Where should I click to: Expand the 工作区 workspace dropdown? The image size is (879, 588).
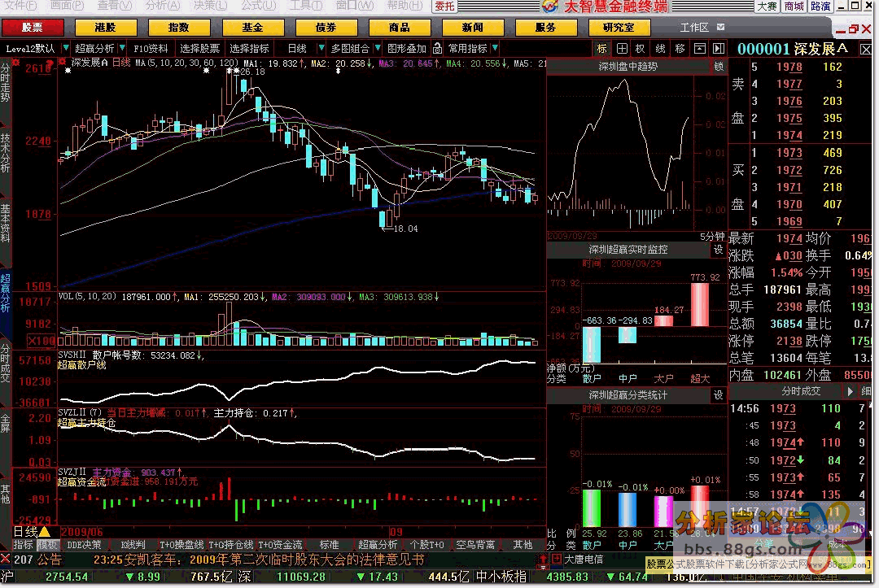click(721, 27)
